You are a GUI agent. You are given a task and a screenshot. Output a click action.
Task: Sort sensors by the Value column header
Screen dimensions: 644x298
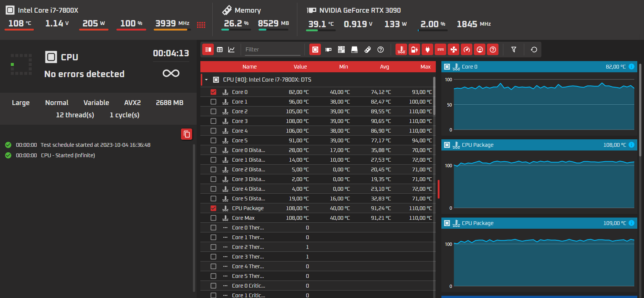(300, 67)
